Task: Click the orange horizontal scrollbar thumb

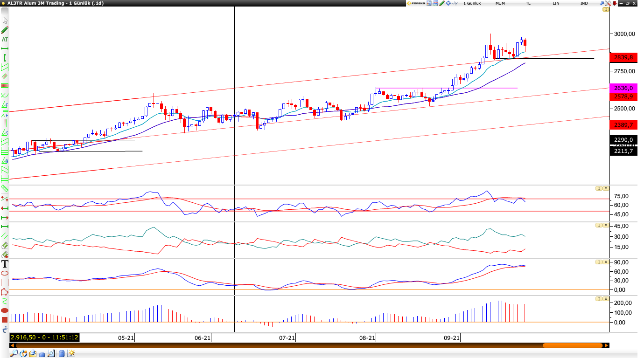Action: (573, 345)
